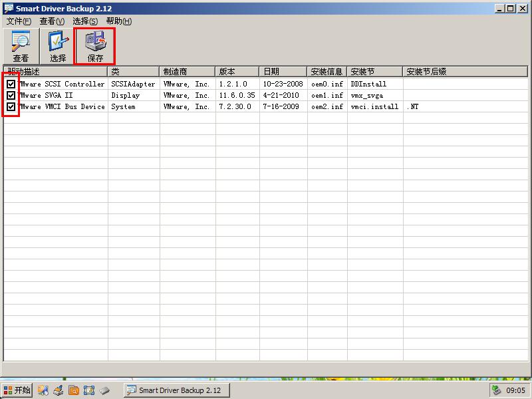Click the 安装信息 column header
Viewport: 532px width, 399px height.
[327, 72]
